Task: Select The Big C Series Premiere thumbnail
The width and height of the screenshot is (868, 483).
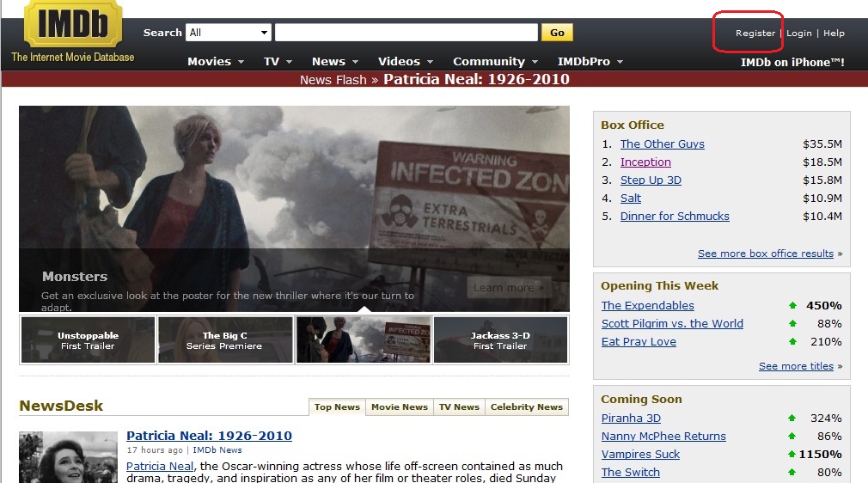Action: tap(225, 340)
